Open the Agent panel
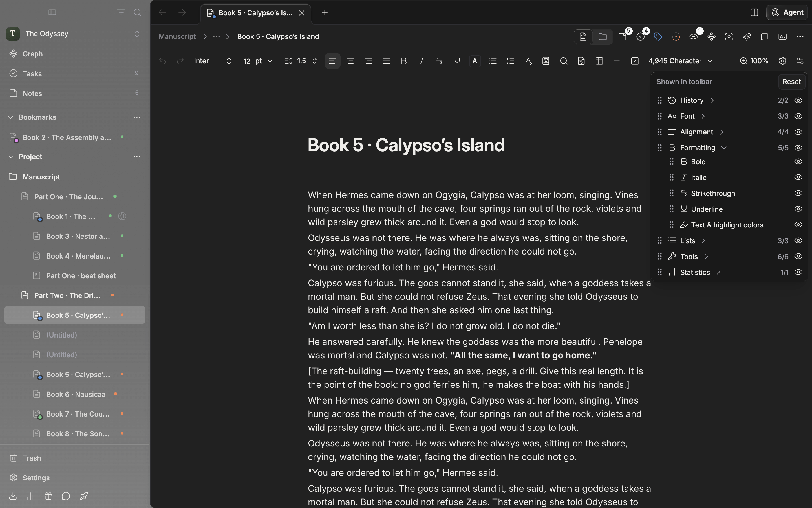The height and width of the screenshot is (508, 812). 787,12
